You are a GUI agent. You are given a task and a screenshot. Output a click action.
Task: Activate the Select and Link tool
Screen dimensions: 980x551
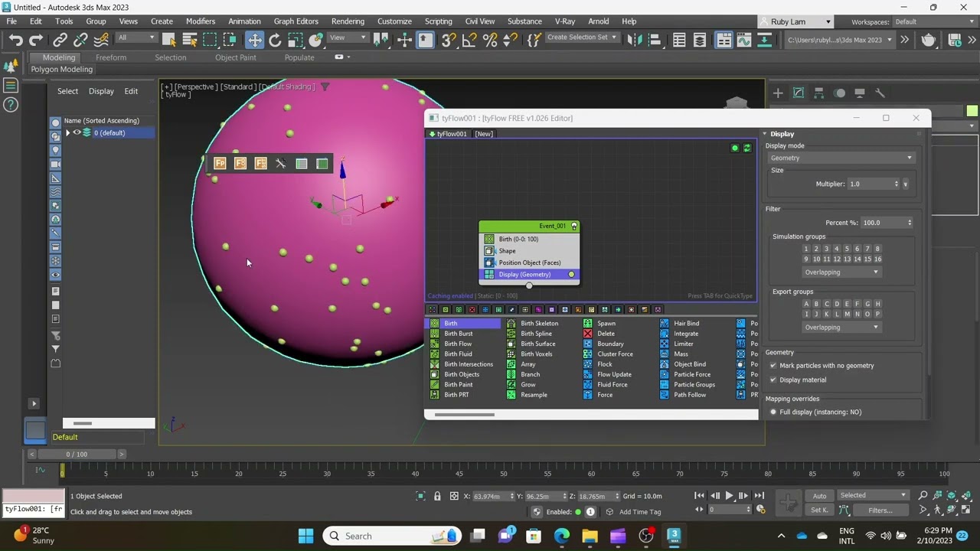(x=60, y=41)
